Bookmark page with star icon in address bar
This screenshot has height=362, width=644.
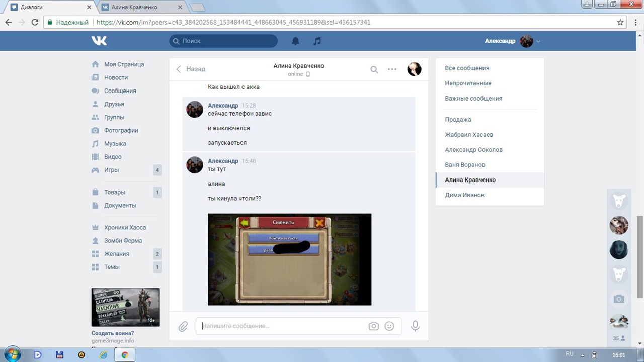[x=620, y=22]
